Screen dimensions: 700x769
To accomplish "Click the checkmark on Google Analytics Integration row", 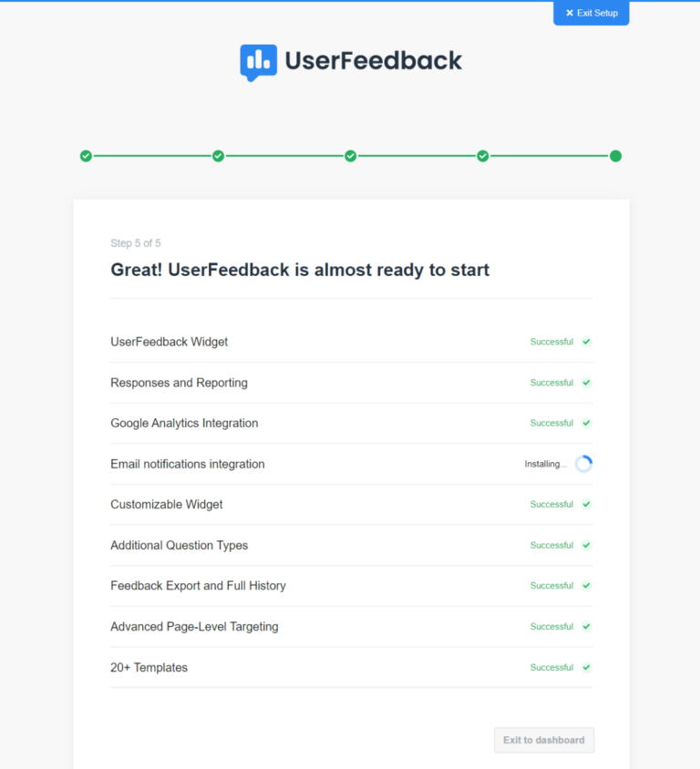I will (586, 423).
